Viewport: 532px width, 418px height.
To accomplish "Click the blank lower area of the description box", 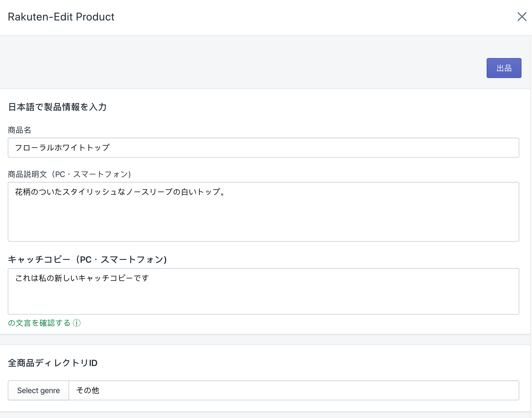I will (263, 225).
